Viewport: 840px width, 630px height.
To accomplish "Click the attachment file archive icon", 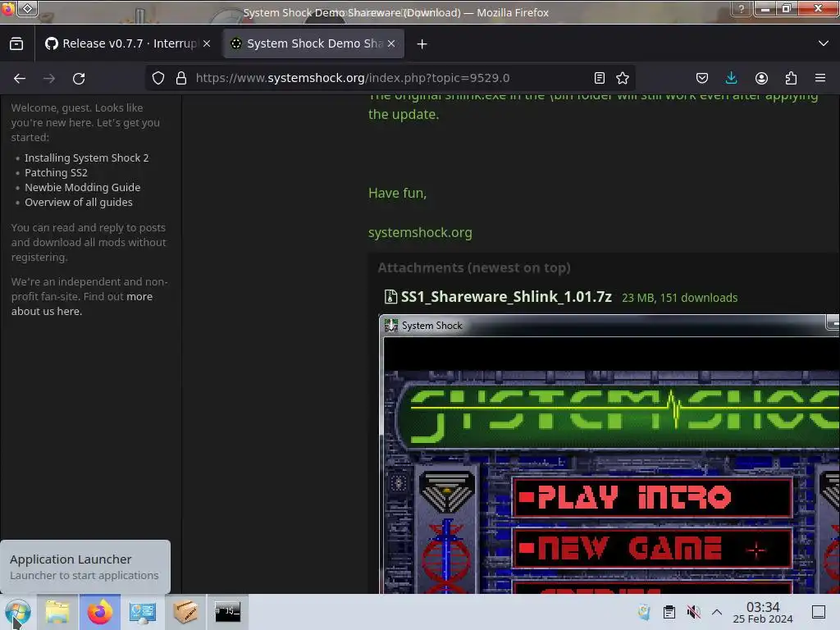I will click(x=390, y=297).
